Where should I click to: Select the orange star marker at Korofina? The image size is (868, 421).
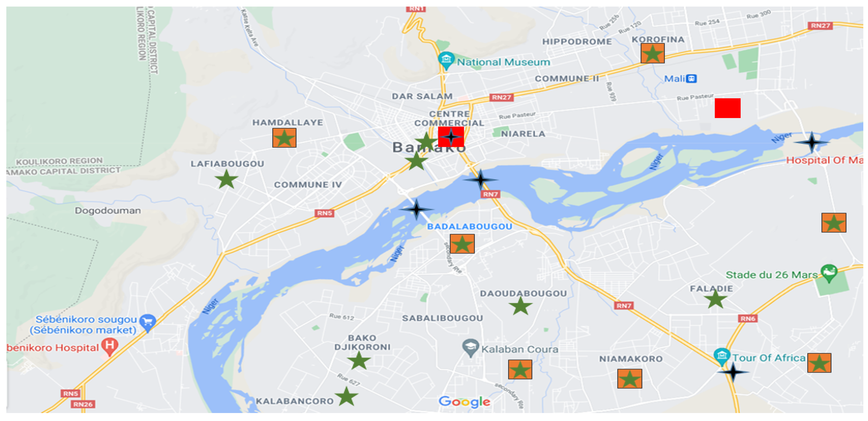652,53
